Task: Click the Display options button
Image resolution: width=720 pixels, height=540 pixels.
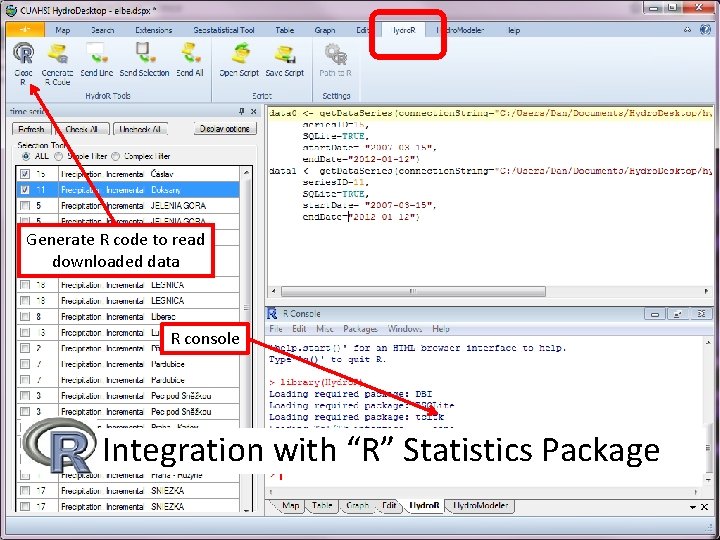Action: pyautogui.click(x=225, y=129)
